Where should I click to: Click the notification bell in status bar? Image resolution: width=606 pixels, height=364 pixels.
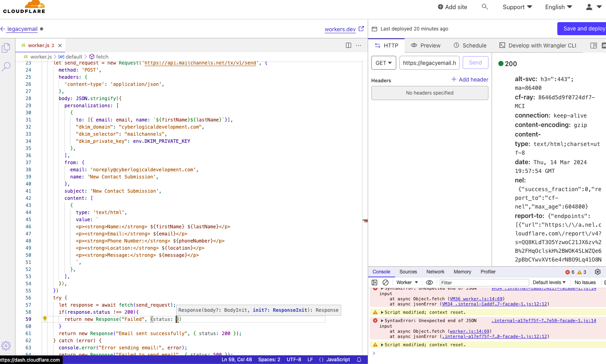(359, 360)
